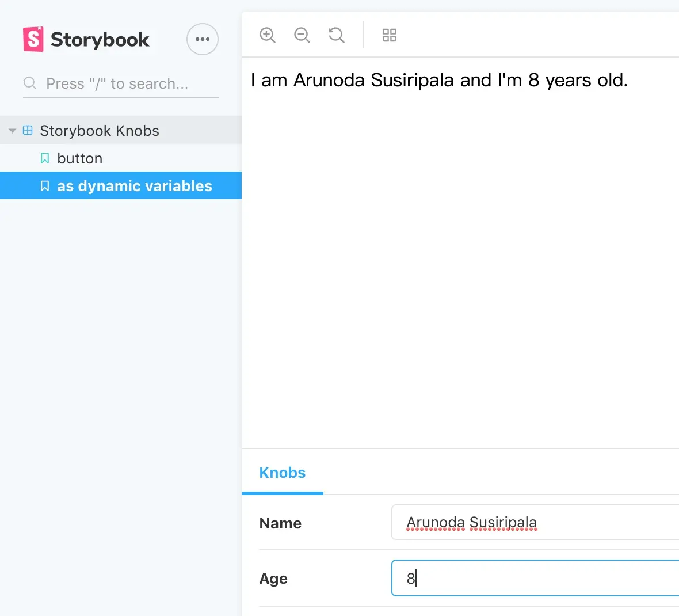
Task: Switch to the Knobs tab
Action: click(283, 473)
